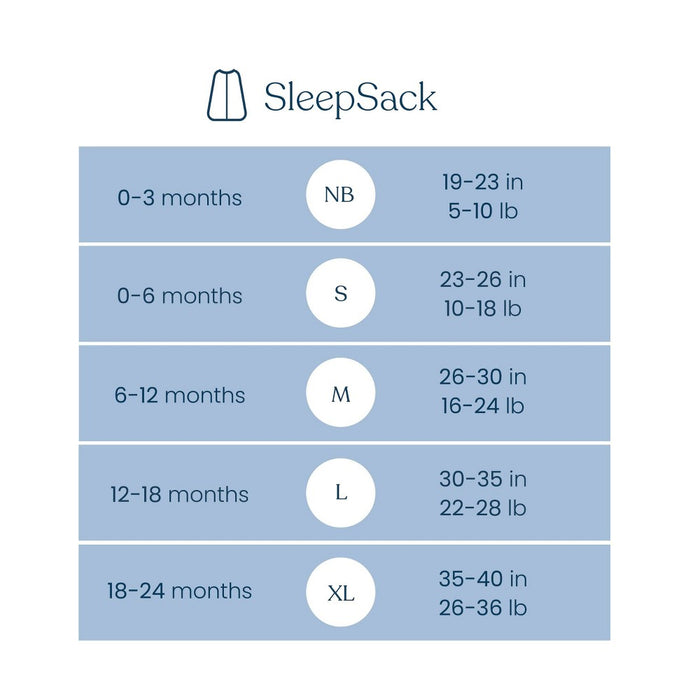Select the NB size circle

(340, 195)
